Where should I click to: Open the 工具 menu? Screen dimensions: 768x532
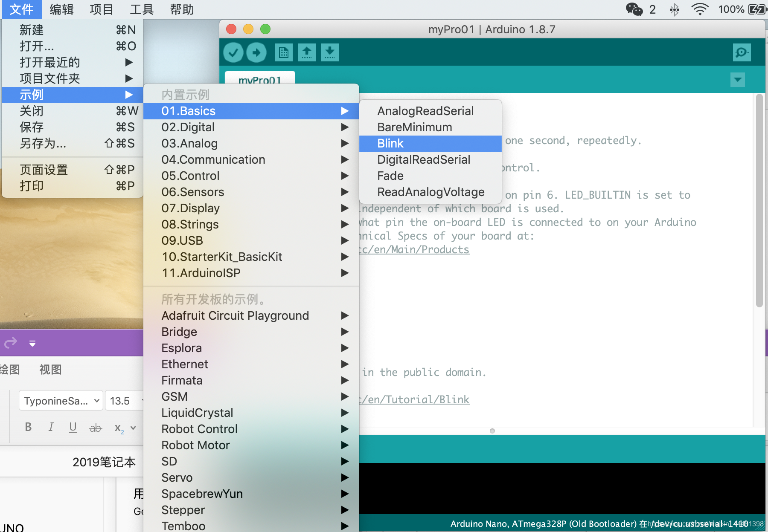click(x=142, y=9)
